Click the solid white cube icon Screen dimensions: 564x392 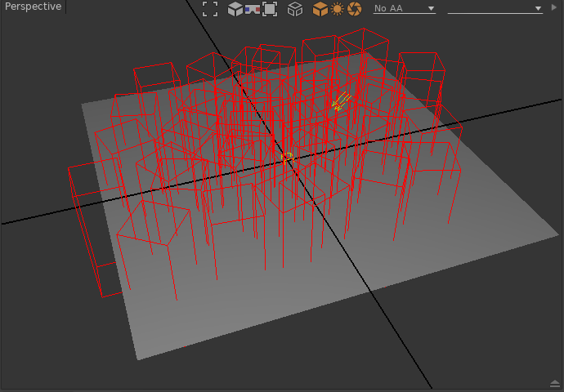tap(235, 9)
